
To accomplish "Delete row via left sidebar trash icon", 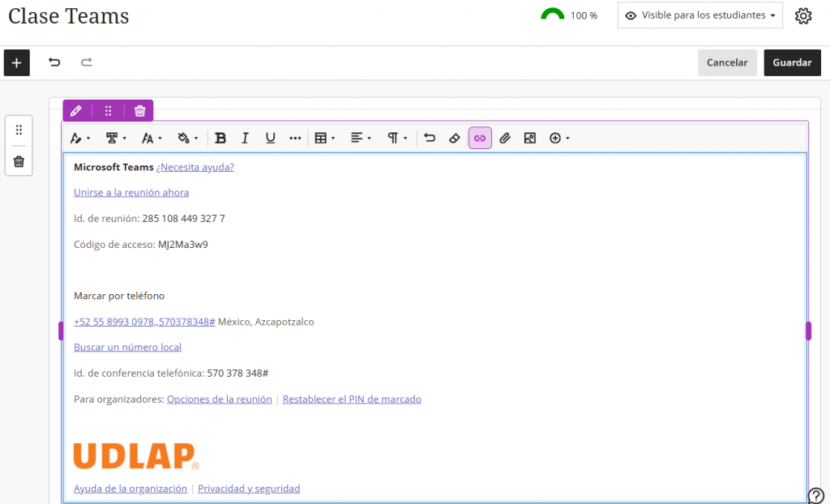I will 19,161.
